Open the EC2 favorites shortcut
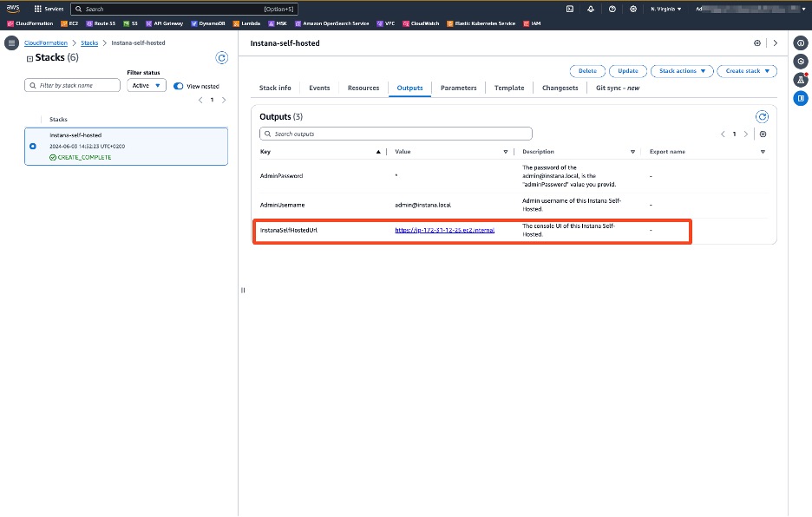 click(69, 23)
